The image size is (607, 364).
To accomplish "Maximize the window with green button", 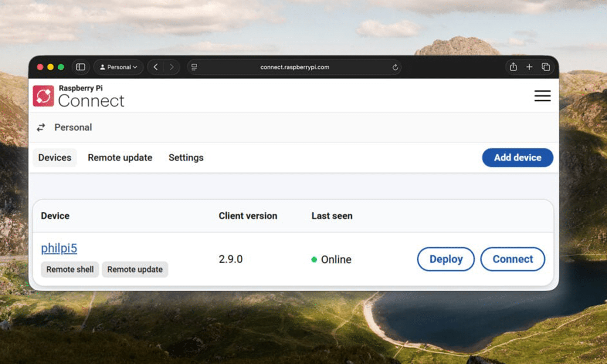I will (x=61, y=67).
